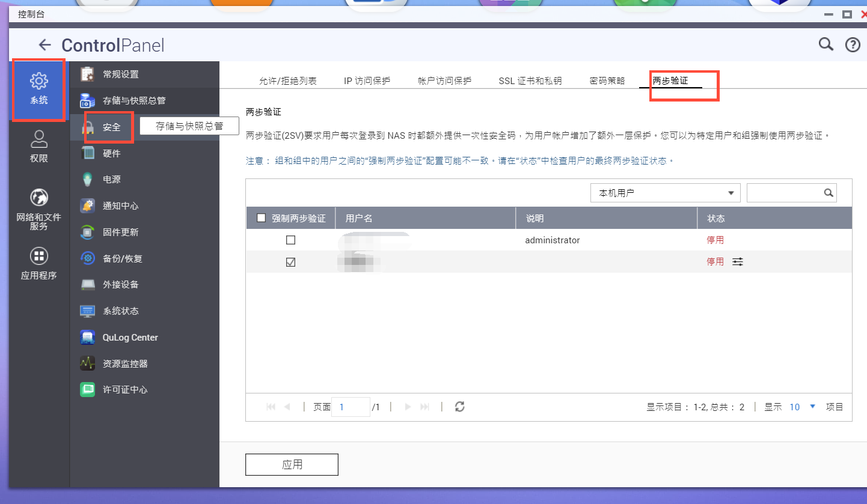Click the 电源 bulb icon
This screenshot has height=504, width=867.
click(x=88, y=179)
